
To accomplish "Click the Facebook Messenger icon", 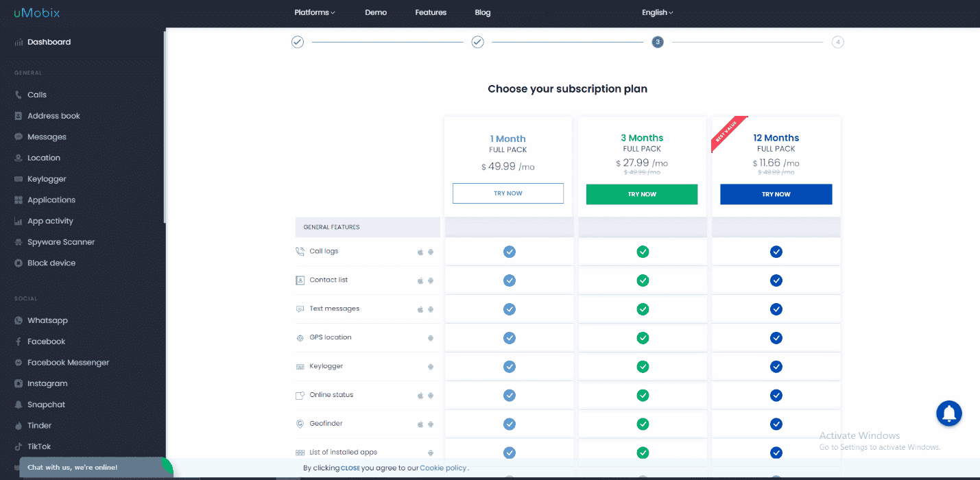I will (x=19, y=363).
